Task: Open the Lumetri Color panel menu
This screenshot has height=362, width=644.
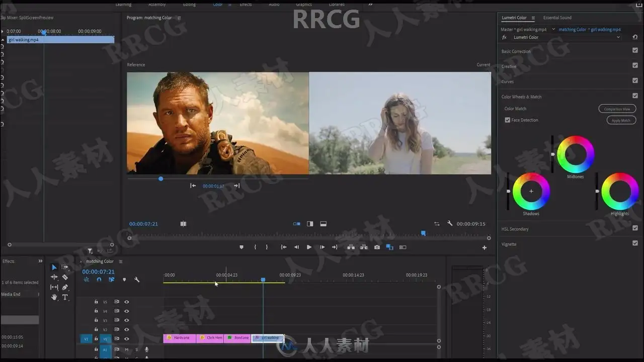Action: click(x=533, y=18)
